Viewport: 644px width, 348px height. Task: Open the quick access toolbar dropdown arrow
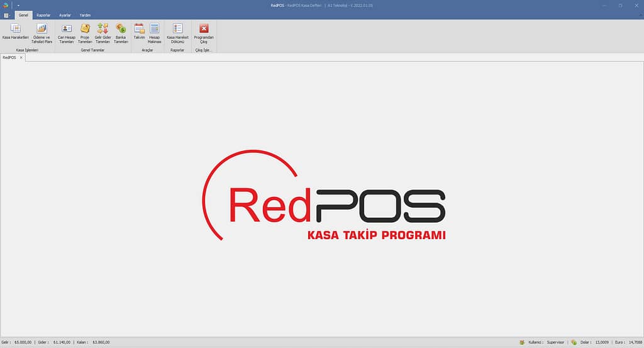click(x=18, y=6)
